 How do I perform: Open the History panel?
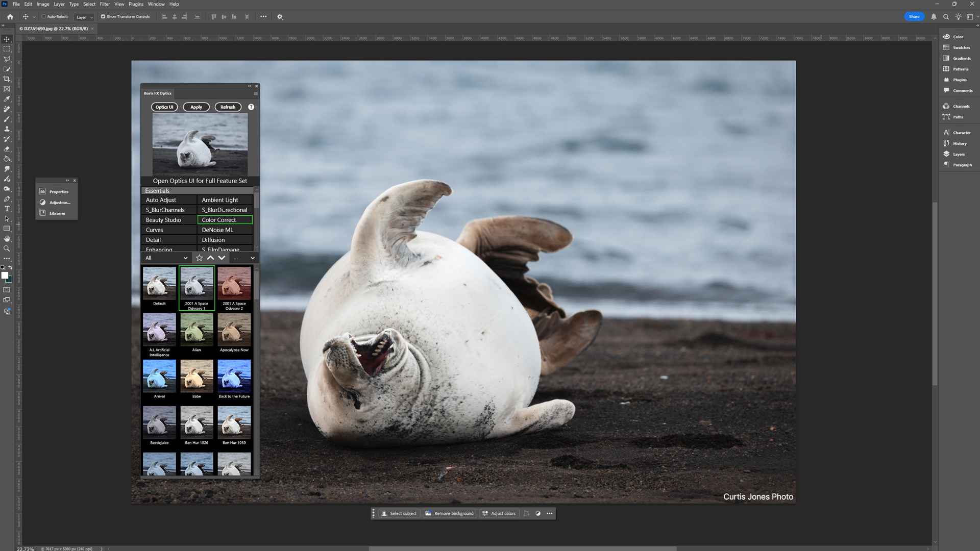(959, 143)
